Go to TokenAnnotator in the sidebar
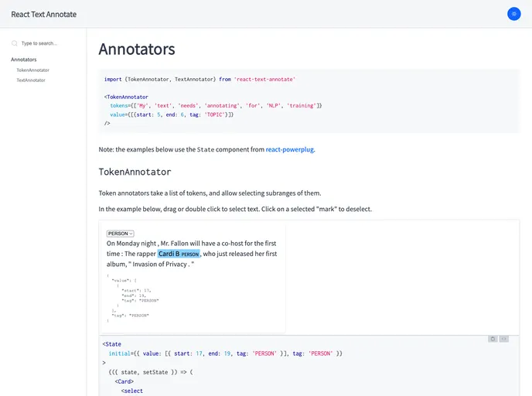 point(33,70)
